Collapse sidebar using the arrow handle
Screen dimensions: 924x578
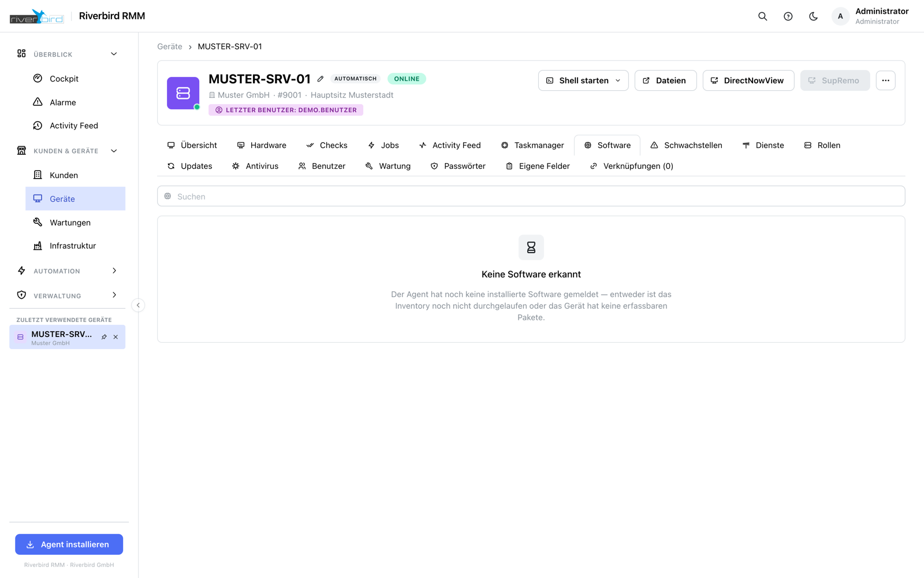[x=138, y=305]
